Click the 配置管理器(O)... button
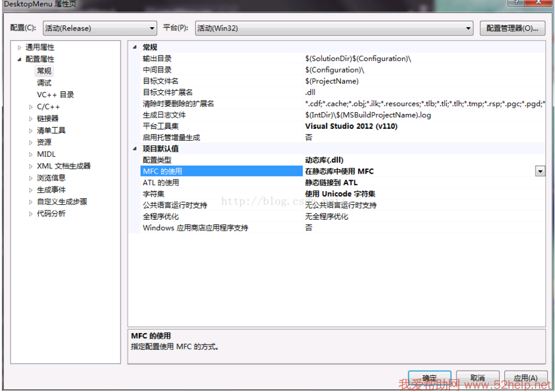The image size is (555, 392). [512, 28]
